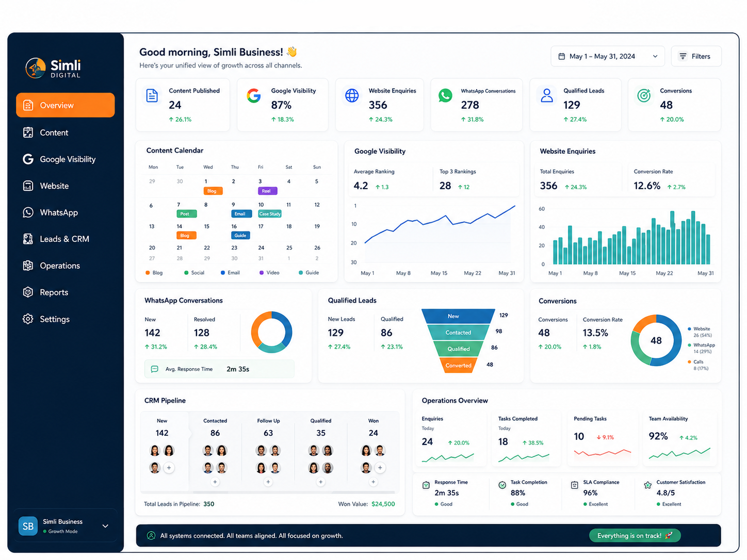Open the Reel event on day 3

pos(267,191)
